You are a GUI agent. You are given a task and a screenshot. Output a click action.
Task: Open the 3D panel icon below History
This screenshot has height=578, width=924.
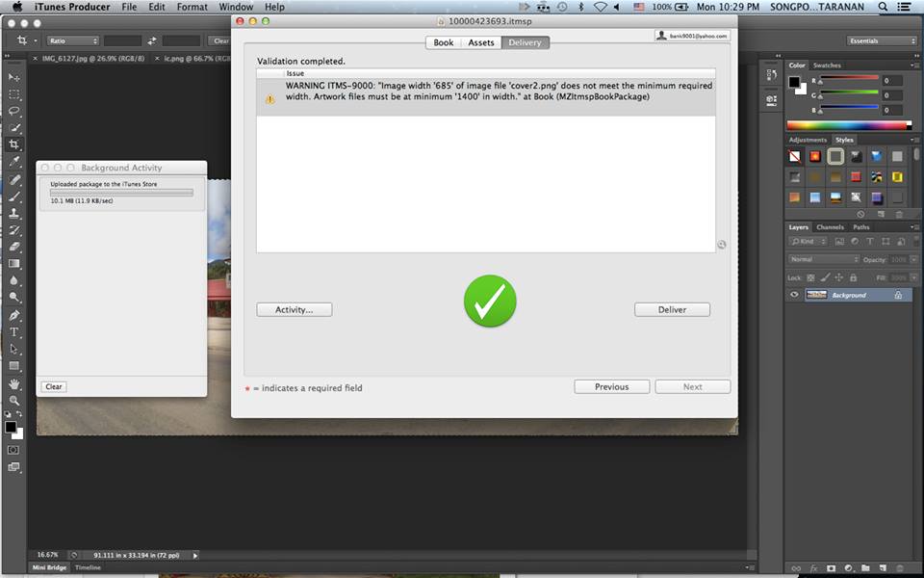tap(771, 99)
